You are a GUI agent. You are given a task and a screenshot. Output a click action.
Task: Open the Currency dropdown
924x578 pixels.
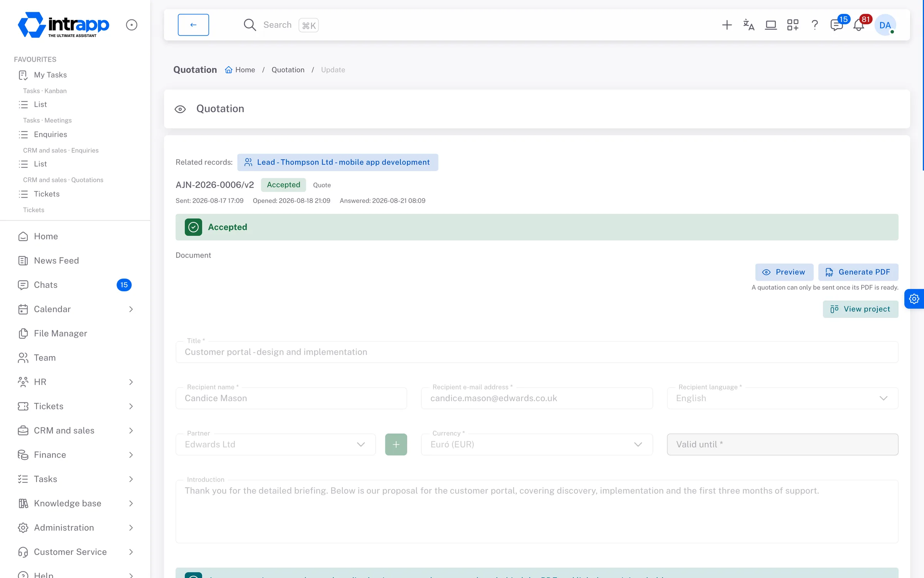tap(537, 444)
